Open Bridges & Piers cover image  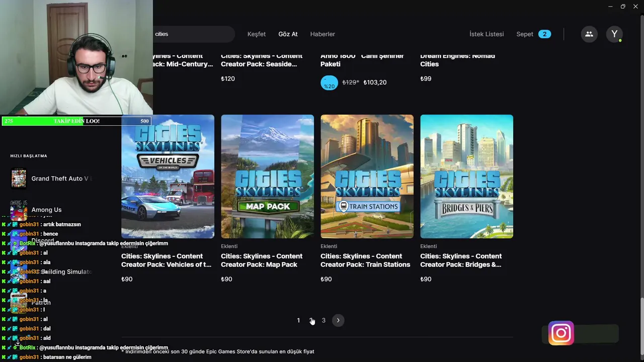coord(466,176)
